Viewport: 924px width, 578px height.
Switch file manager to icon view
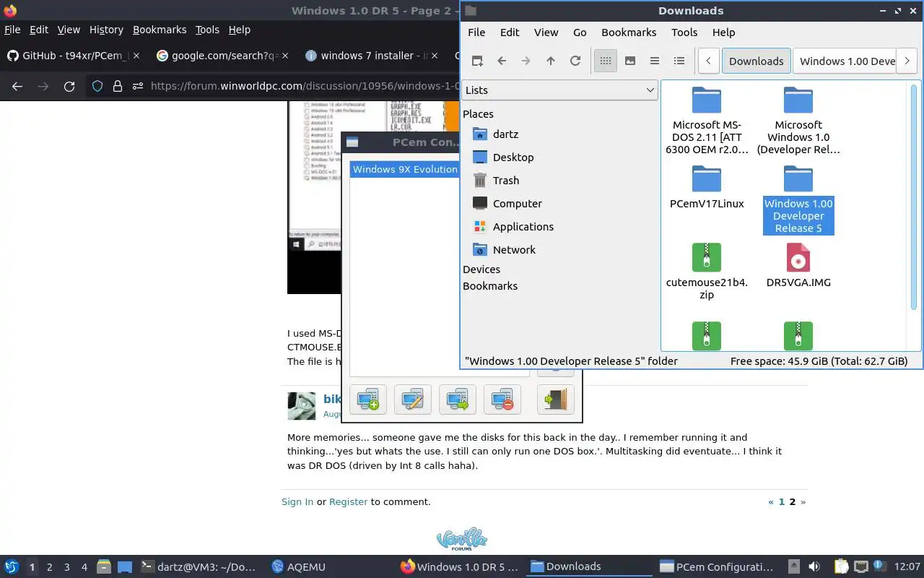tap(606, 61)
